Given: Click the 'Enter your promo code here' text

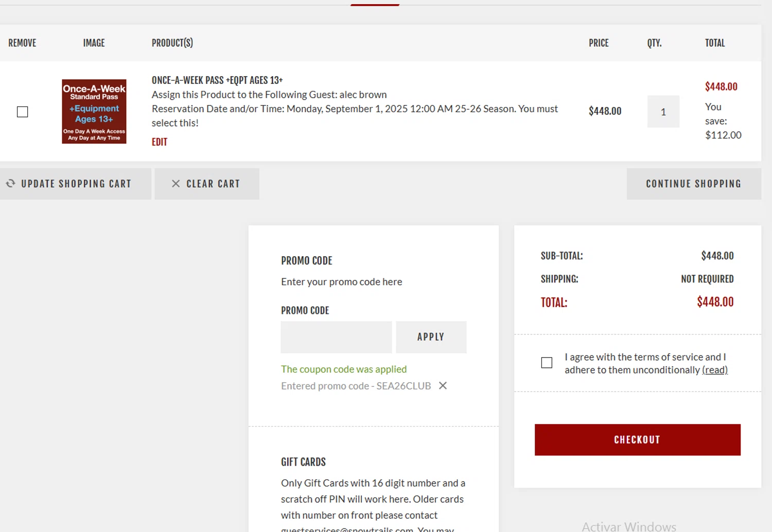Looking at the screenshot, I should (342, 281).
